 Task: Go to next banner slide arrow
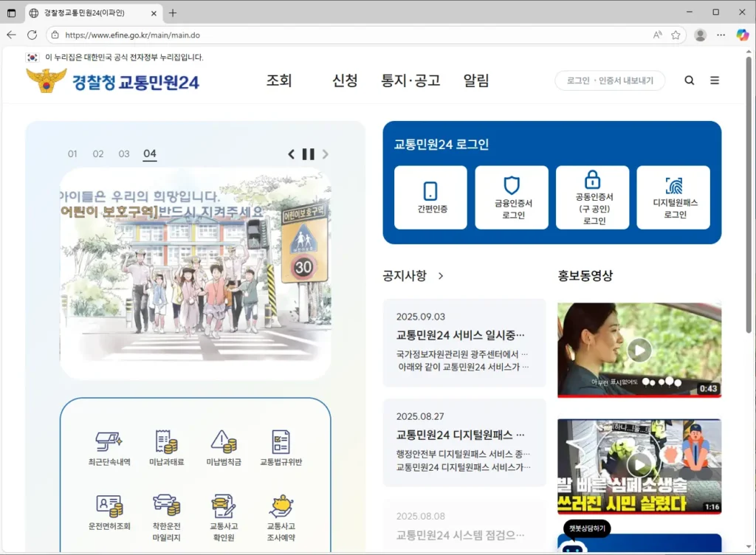click(326, 154)
